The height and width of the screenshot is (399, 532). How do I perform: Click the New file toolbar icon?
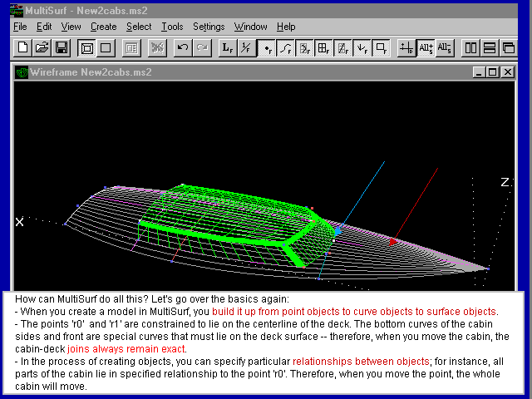point(22,48)
